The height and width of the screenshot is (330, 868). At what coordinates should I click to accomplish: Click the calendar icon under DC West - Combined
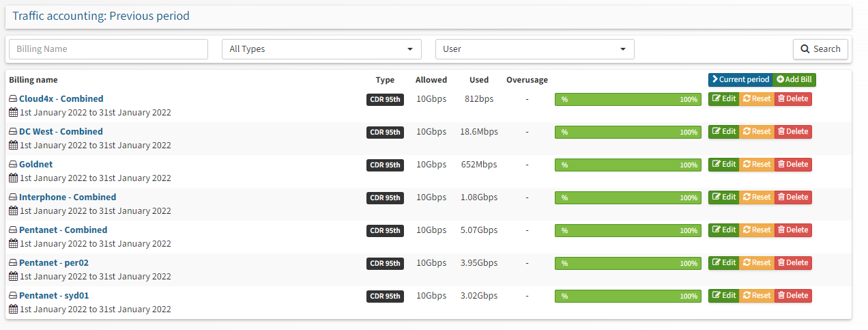click(13, 146)
